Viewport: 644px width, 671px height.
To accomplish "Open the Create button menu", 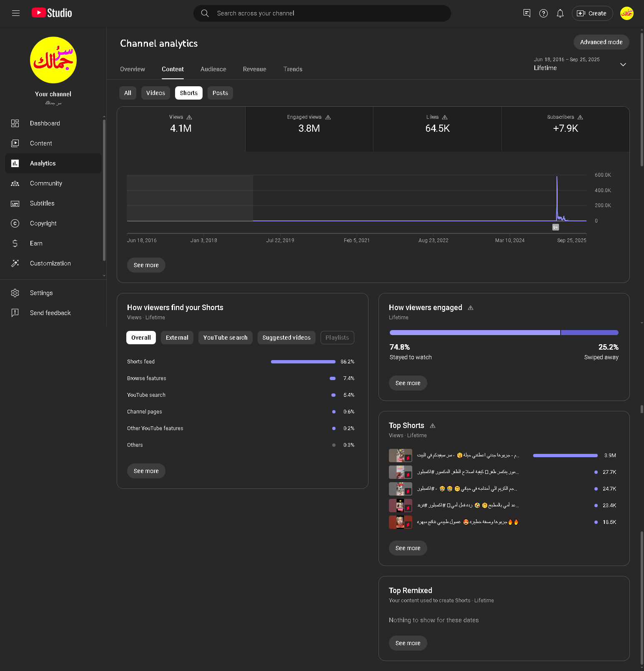I will (x=592, y=13).
